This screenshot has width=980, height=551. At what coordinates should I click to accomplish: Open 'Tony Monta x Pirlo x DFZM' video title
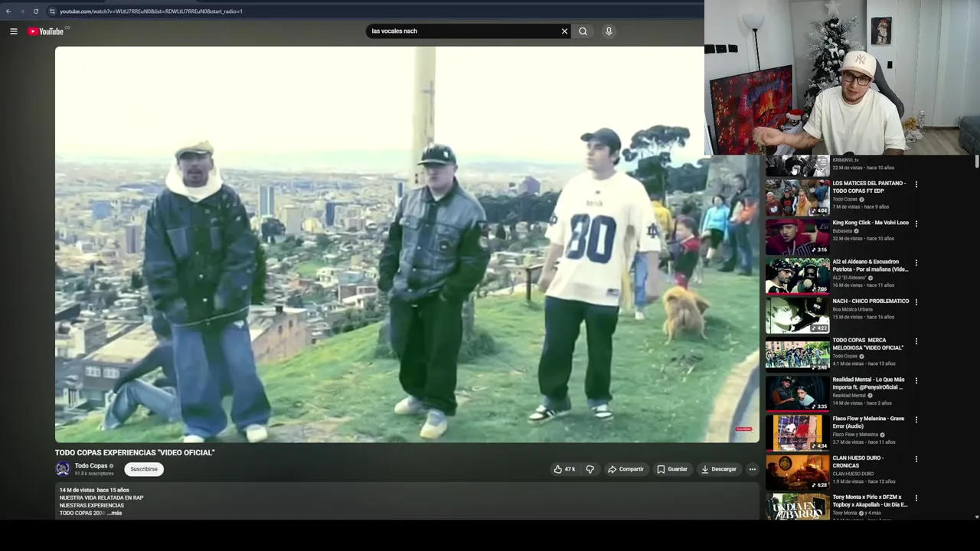coord(870,500)
